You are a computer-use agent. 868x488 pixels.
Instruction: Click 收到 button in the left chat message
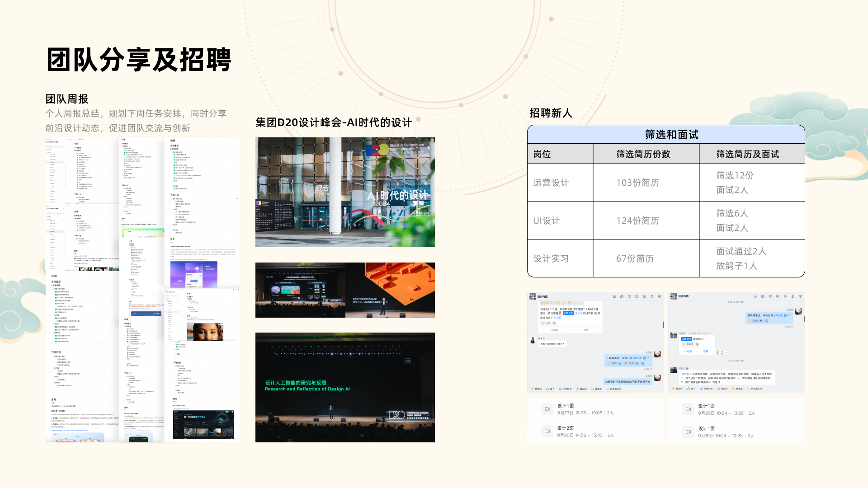tap(555, 330)
